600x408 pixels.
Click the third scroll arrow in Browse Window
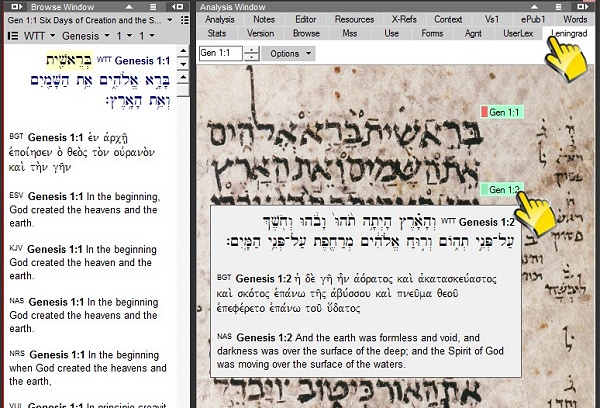click(183, 77)
